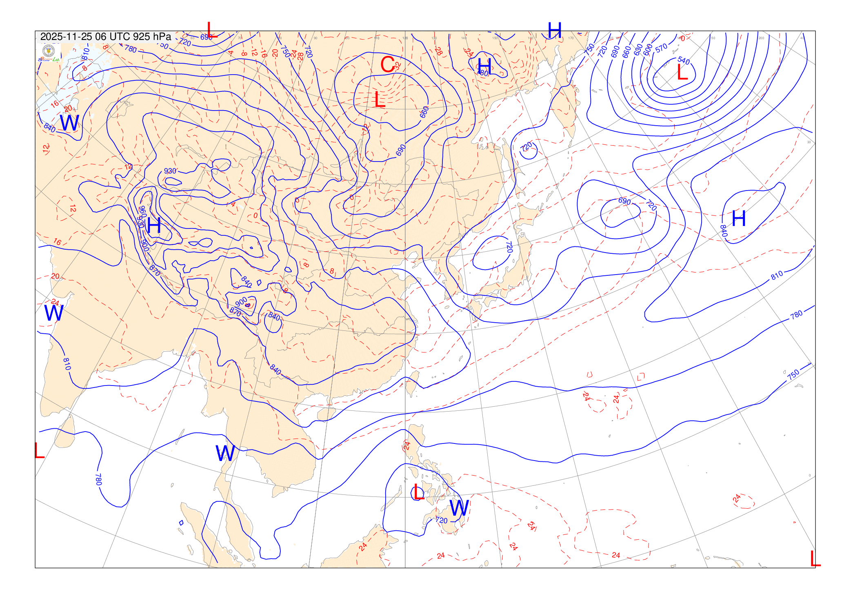Viewport: 853px width, 616px height.
Task: Click the blue W on Malay Peninsula
Action: point(225,453)
